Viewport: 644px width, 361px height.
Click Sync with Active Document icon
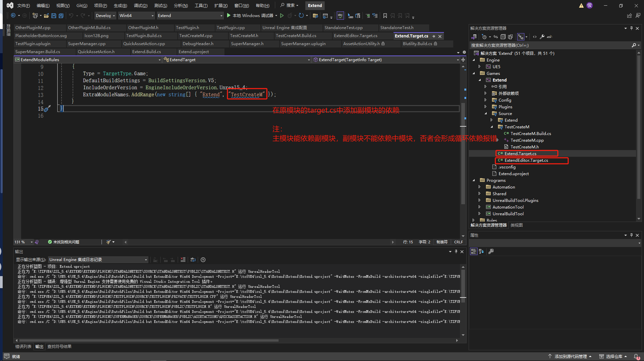(x=496, y=37)
